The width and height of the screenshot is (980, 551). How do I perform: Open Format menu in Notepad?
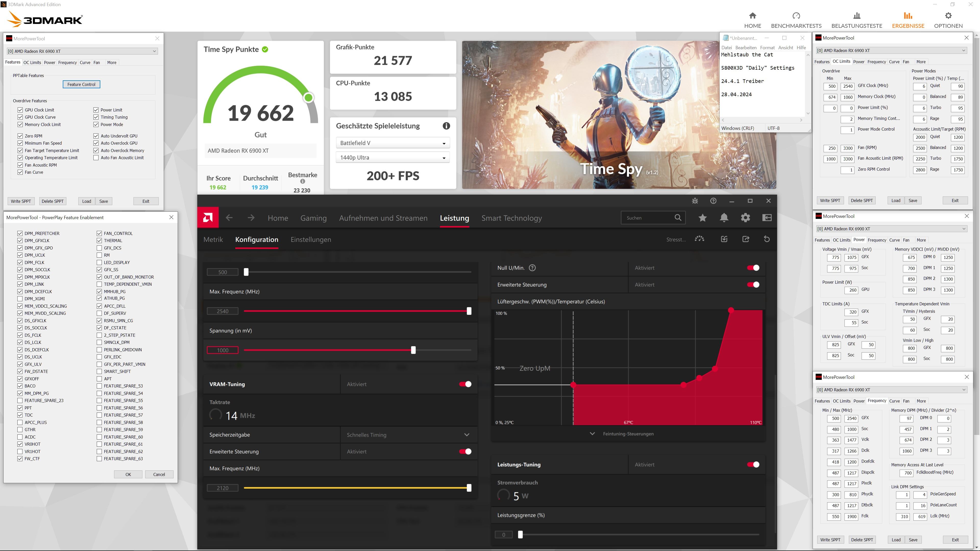coord(767,47)
